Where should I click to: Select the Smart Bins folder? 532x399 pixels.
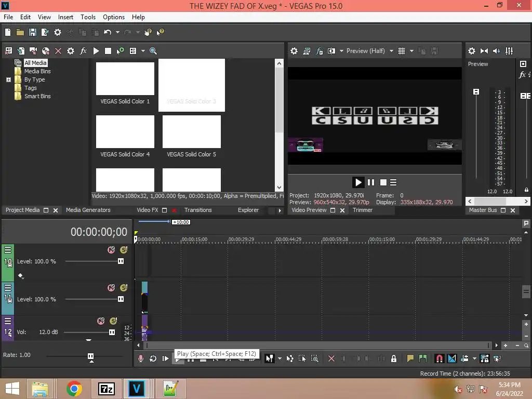pyautogui.click(x=37, y=96)
